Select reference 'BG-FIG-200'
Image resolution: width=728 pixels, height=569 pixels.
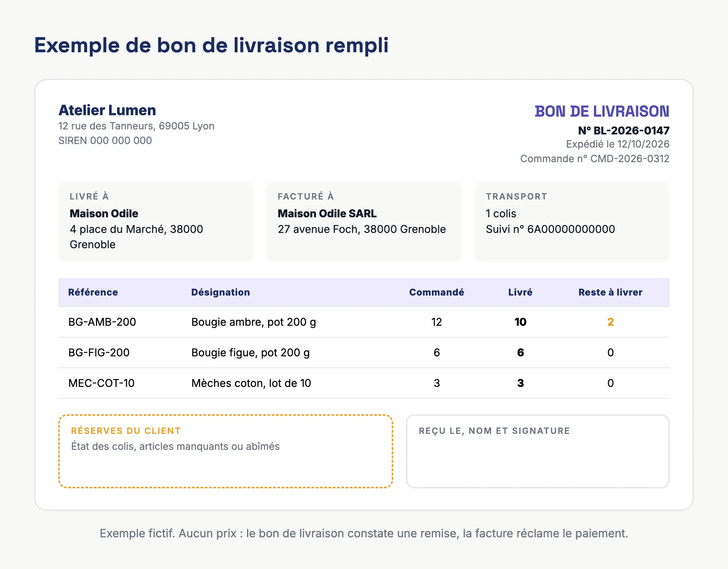click(x=99, y=352)
